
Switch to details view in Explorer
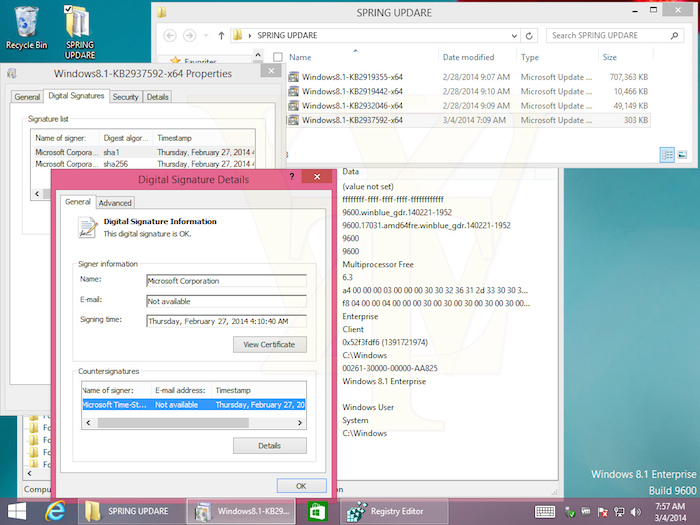click(667, 155)
